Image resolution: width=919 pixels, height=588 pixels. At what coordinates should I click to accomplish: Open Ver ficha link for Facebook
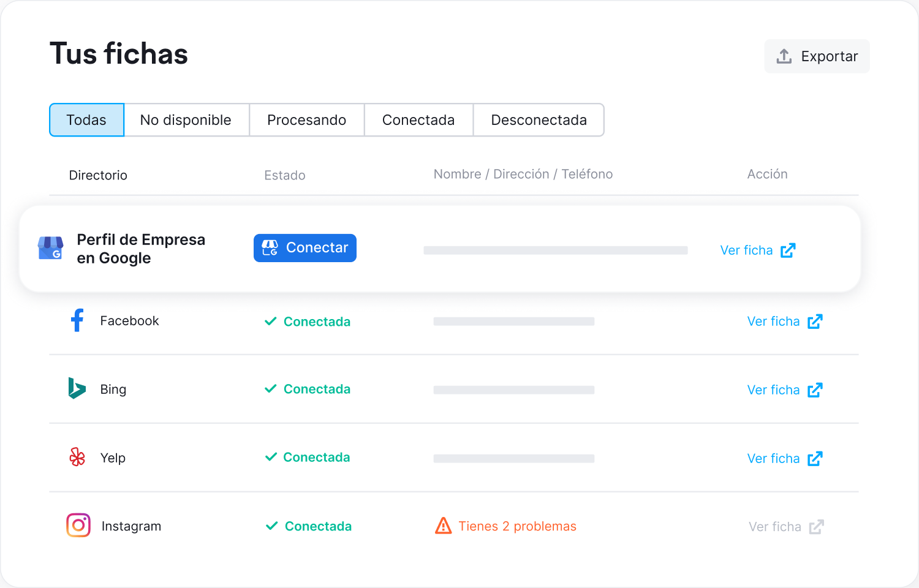coord(773,322)
